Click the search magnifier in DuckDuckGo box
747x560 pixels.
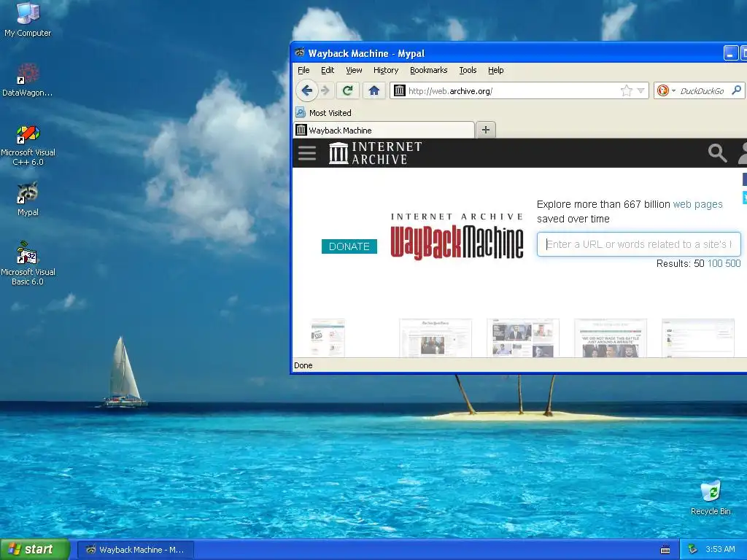[737, 90]
